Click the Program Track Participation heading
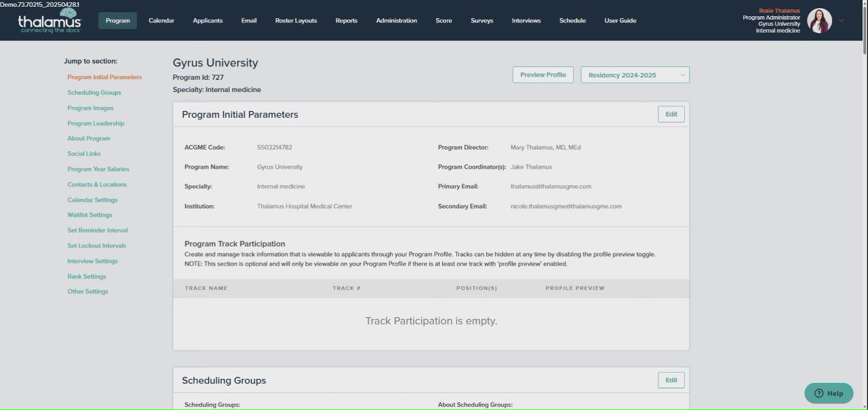Image resolution: width=868 pixels, height=410 pixels. [235, 243]
